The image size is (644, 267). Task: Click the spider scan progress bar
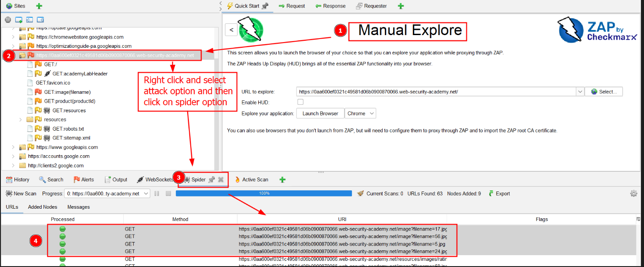coord(264,193)
